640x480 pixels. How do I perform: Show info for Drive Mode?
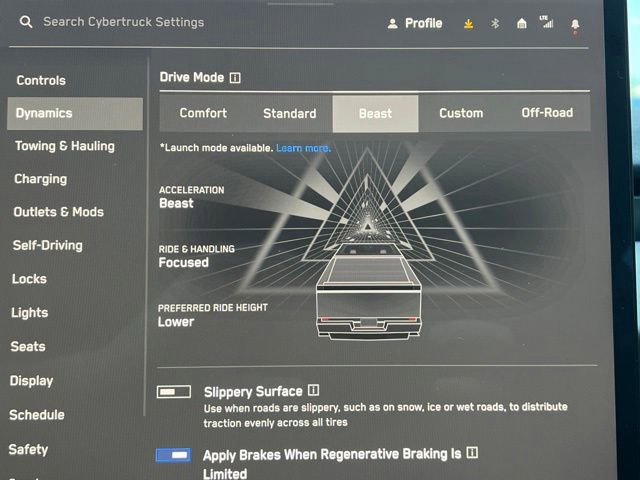(235, 78)
